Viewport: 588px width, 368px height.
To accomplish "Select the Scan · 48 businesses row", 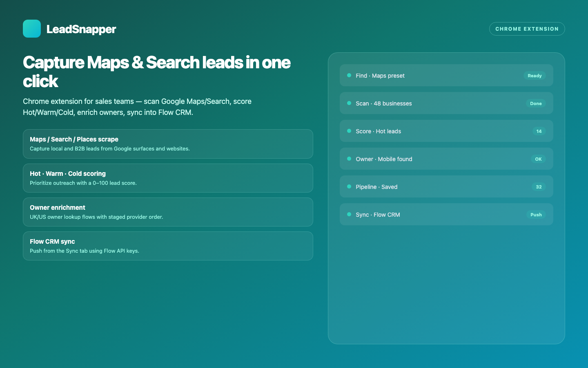I will tap(446, 103).
